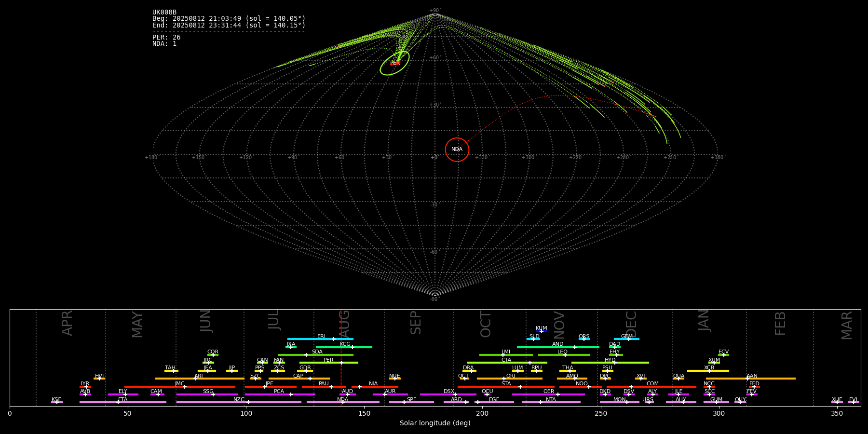
Task: Click the PAU shower bar
Action: (324, 386)
